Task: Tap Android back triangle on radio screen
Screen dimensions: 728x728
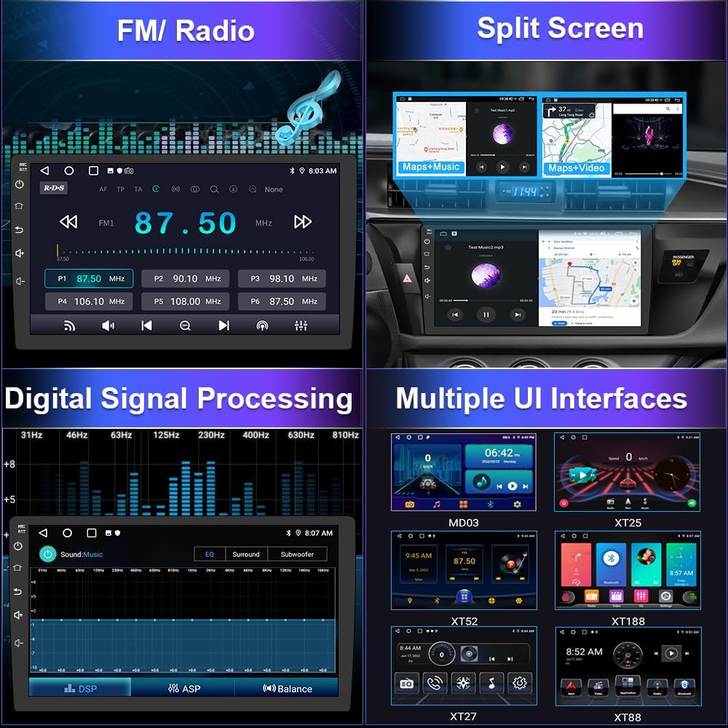Action: click(x=44, y=170)
